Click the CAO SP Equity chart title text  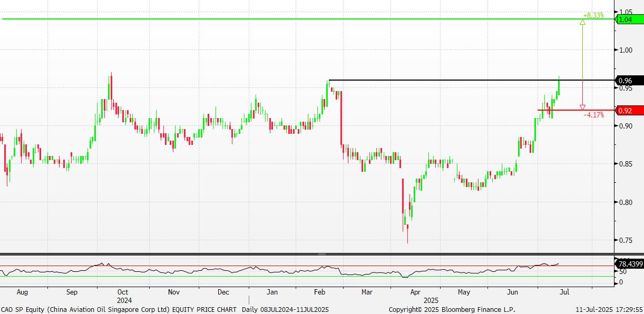(x=119, y=310)
